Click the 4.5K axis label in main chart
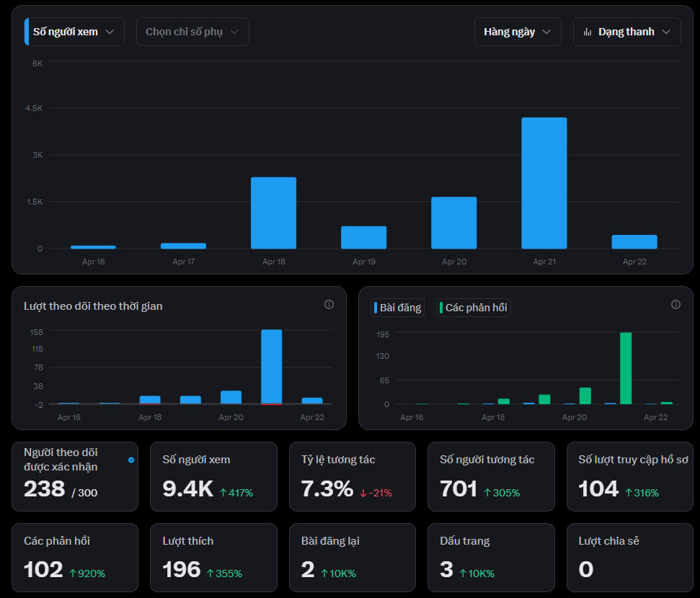 point(34,108)
